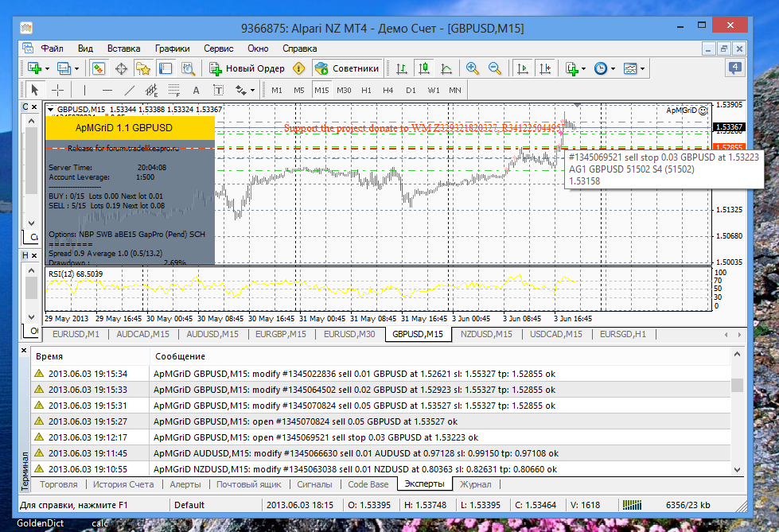
Task: Select the Crosshair tool
Action: point(57,90)
